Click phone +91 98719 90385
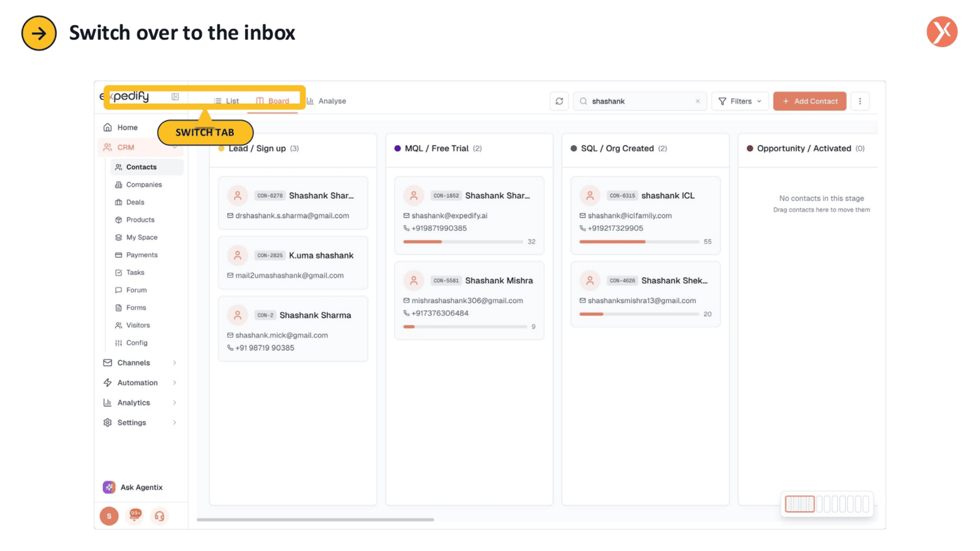This screenshot has height=551, width=980. tap(265, 348)
